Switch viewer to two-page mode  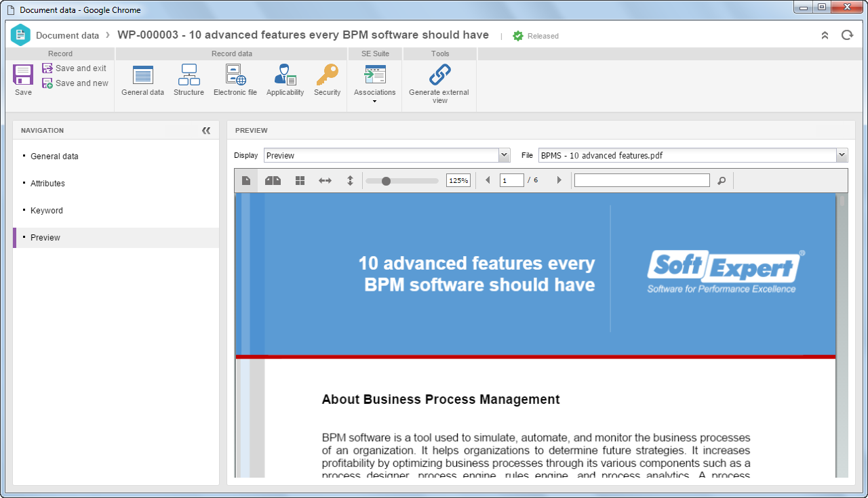pos(273,180)
